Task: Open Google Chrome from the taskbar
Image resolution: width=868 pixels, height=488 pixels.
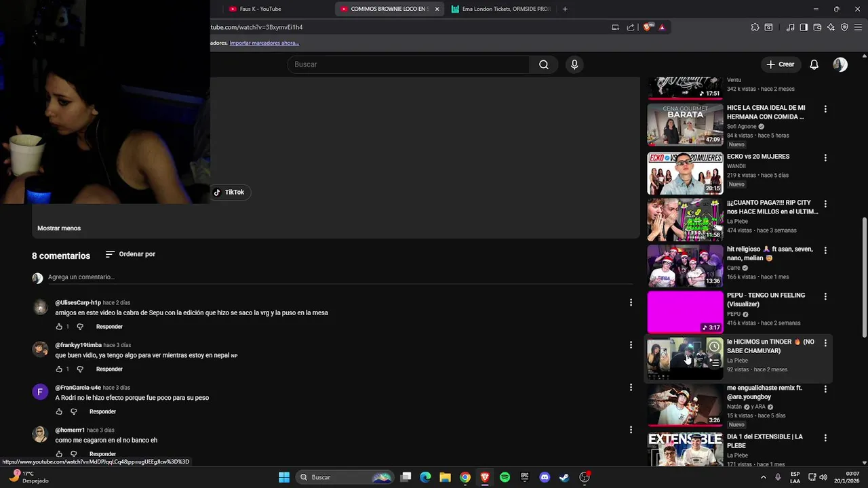Action: point(465,477)
